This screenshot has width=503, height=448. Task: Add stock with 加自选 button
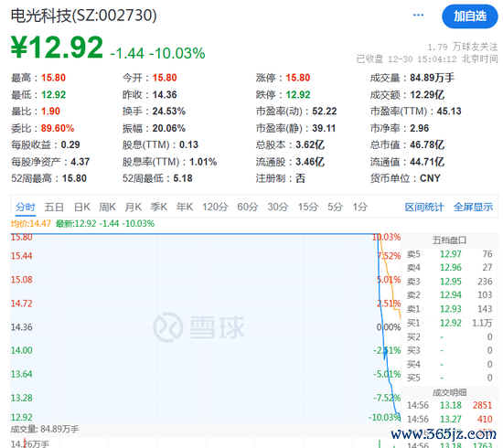(x=470, y=16)
